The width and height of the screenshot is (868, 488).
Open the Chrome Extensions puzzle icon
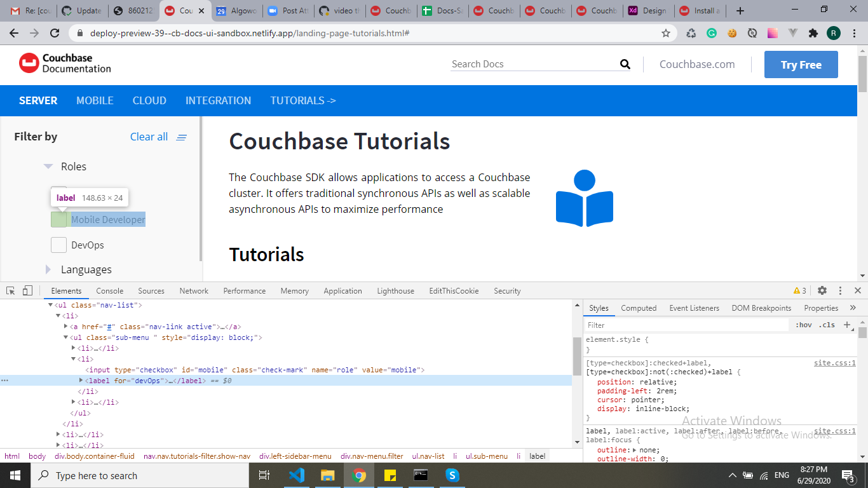coord(813,33)
